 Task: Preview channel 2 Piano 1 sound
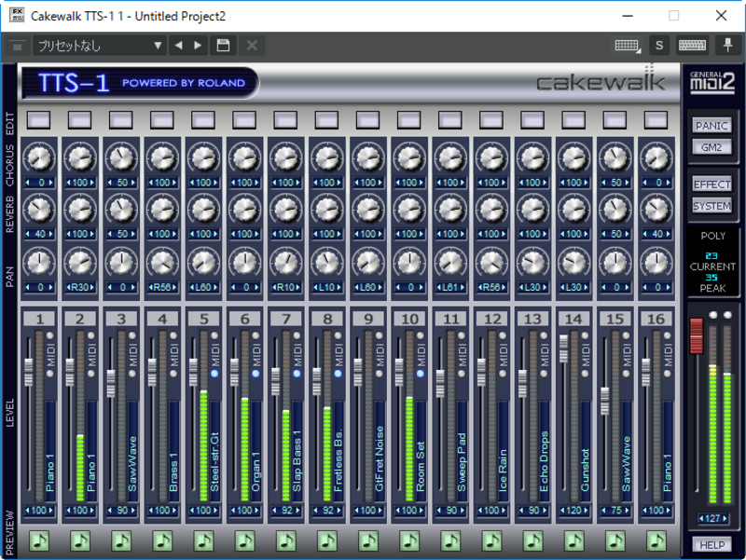tap(80, 541)
